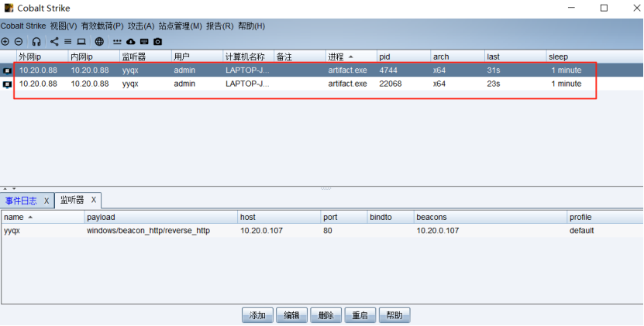Select the 监听器 tab

[x=72, y=200]
